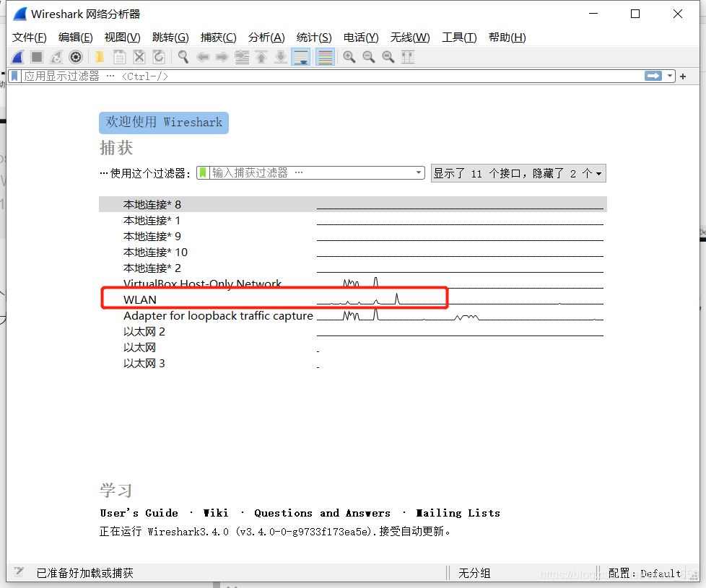
Task: Open 跳转(G) menu
Action: [170, 38]
